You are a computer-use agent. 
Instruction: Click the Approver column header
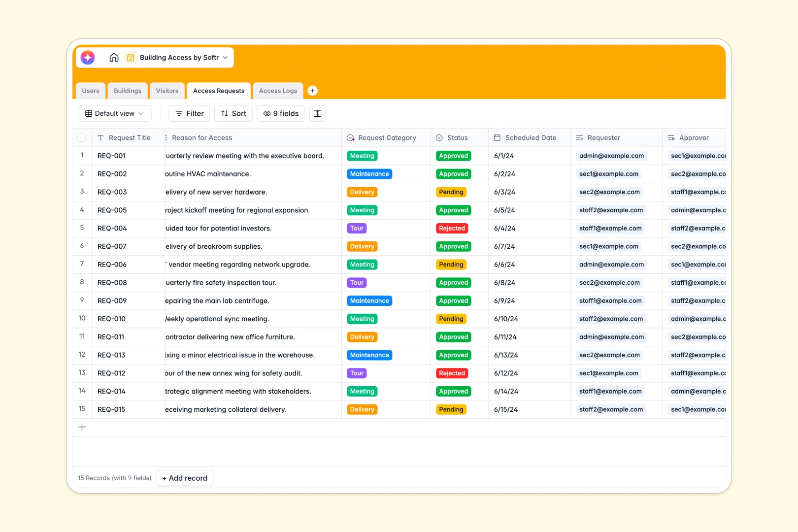tap(694, 138)
